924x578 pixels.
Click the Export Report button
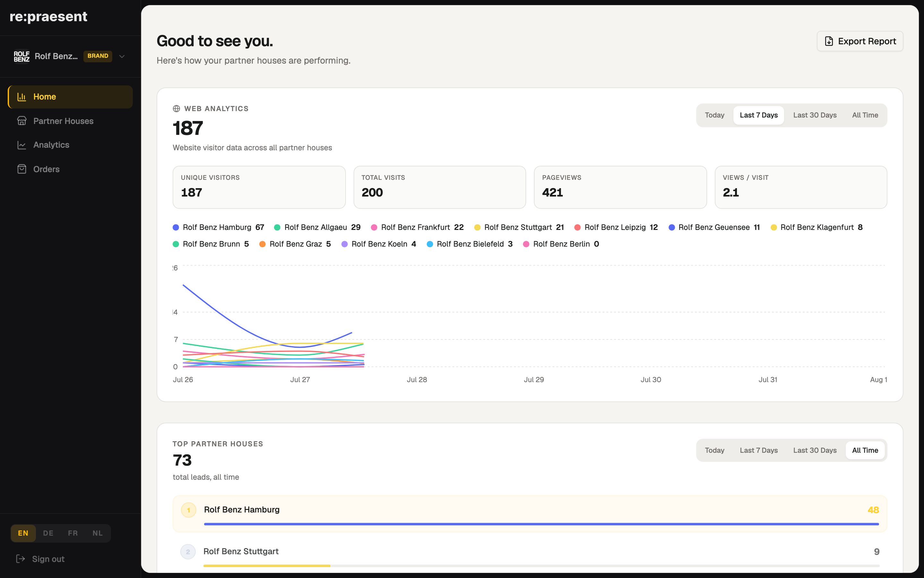tap(860, 41)
